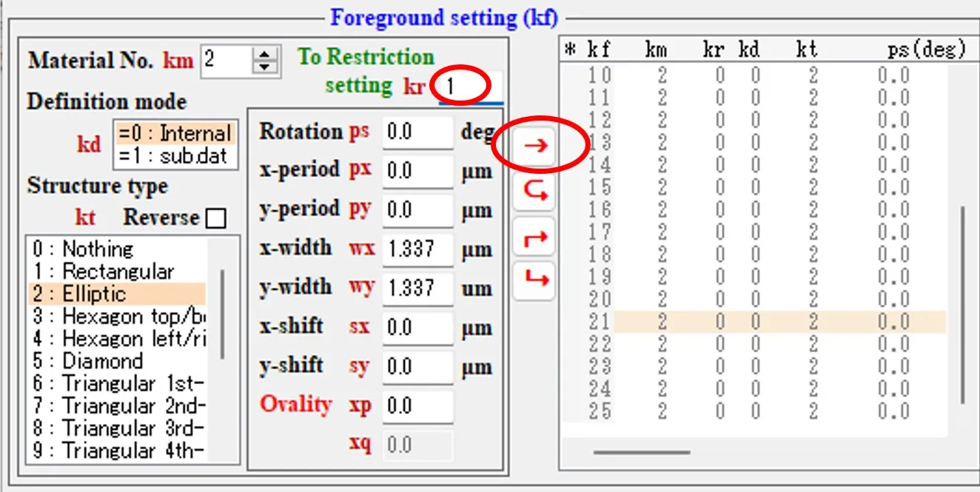Select row kf 24 in the table
The width and height of the screenshot is (980, 492).
point(754,389)
